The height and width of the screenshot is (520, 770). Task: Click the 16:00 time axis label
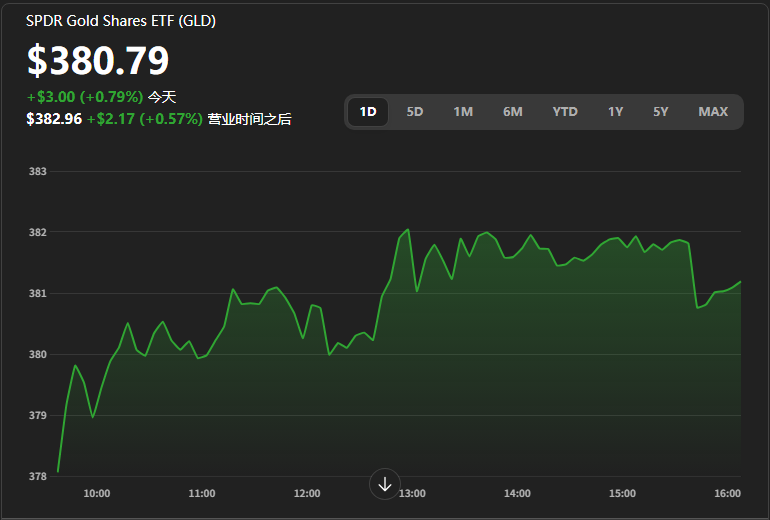coord(727,493)
